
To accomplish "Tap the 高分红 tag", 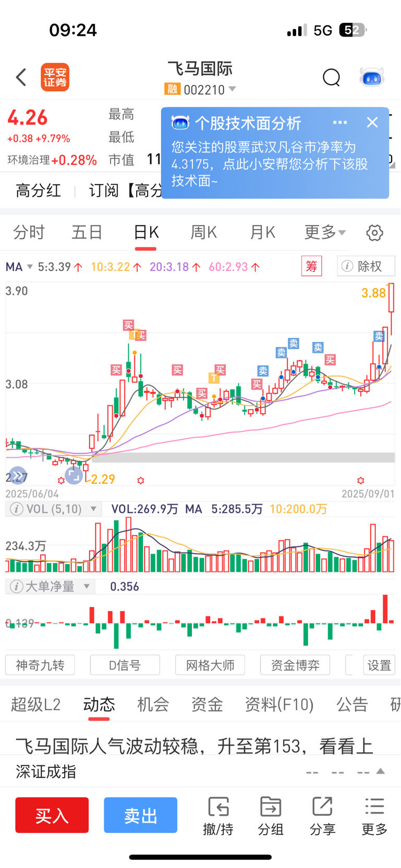I will (39, 190).
